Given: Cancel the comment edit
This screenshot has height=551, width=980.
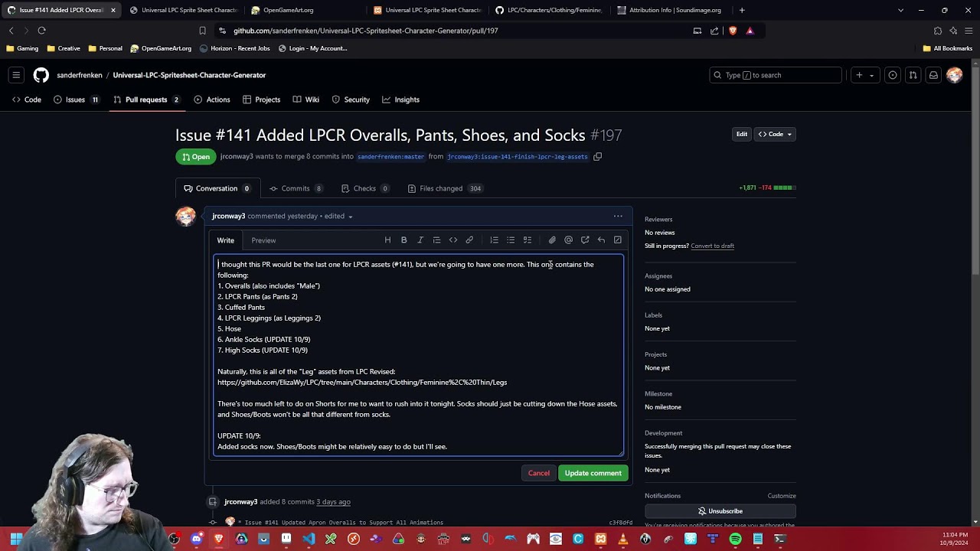Looking at the screenshot, I should pos(539,473).
